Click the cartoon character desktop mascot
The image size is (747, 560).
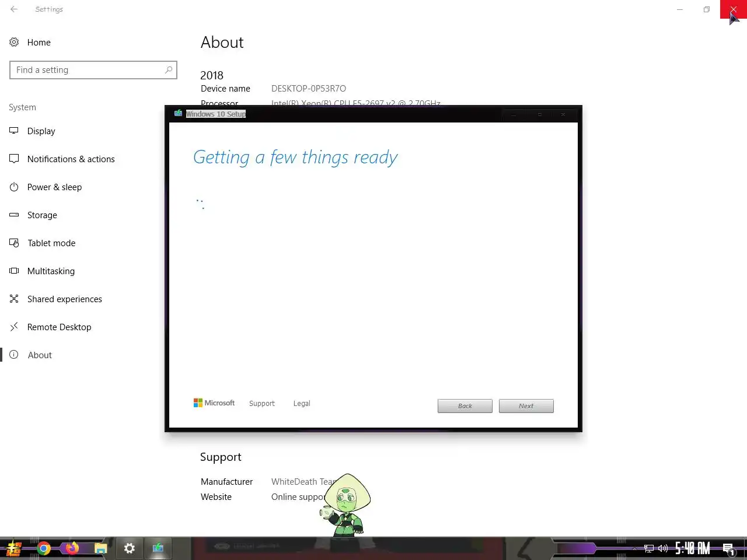346,505
